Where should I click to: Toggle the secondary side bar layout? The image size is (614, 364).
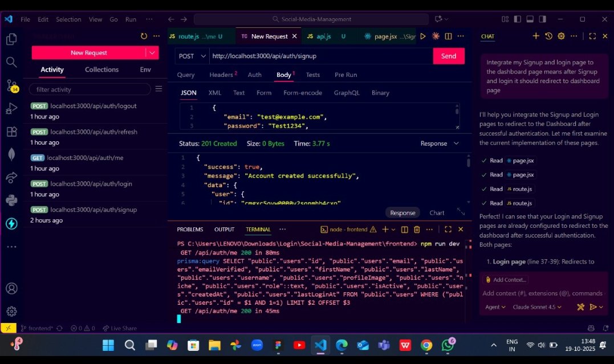pos(543,19)
